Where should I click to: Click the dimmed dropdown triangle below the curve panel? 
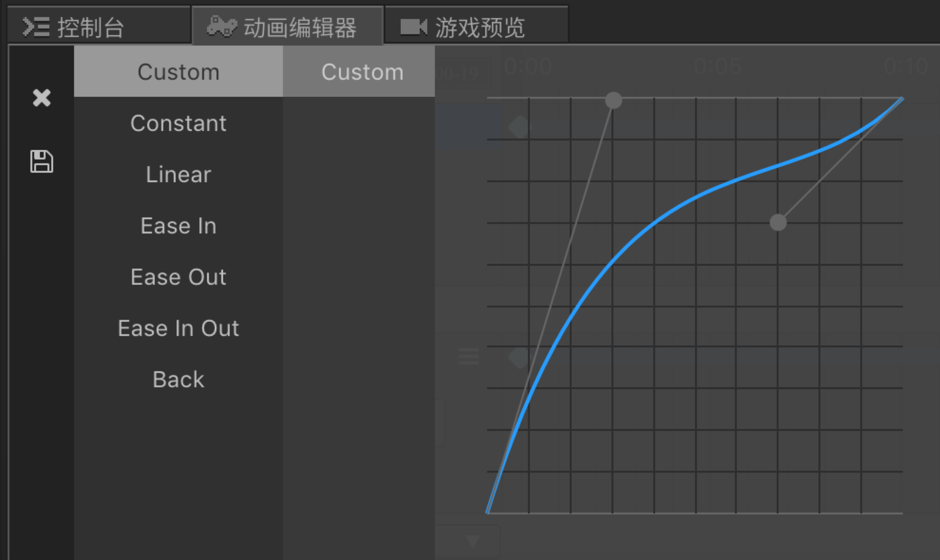click(x=472, y=541)
